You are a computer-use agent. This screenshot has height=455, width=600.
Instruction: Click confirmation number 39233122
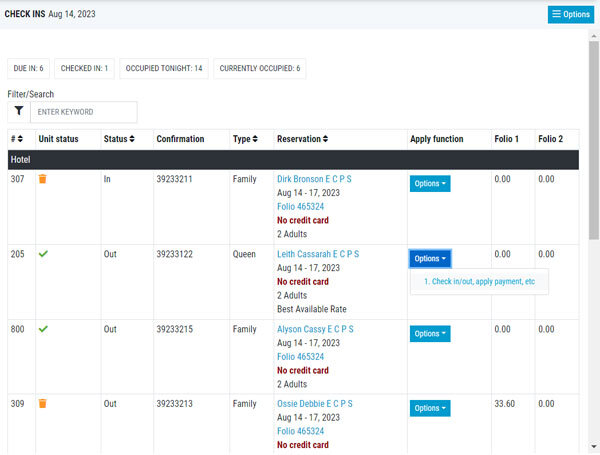[x=174, y=254]
